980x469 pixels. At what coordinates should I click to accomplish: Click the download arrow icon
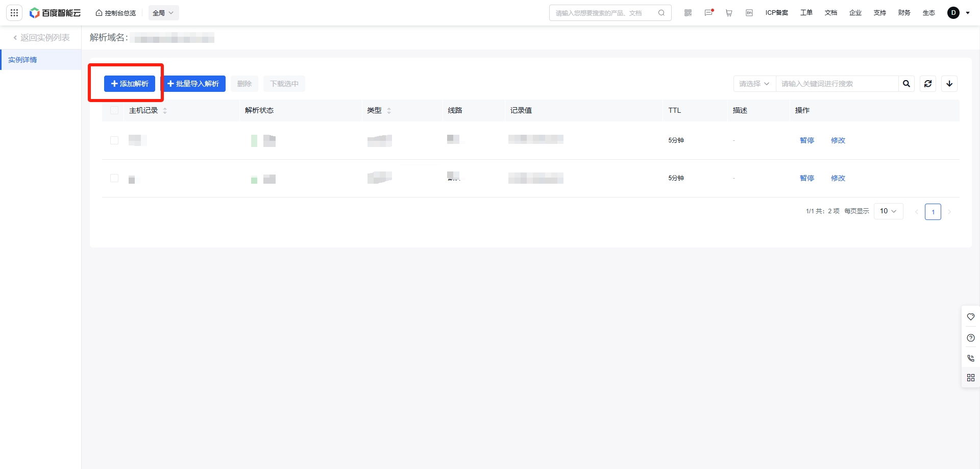(x=949, y=84)
